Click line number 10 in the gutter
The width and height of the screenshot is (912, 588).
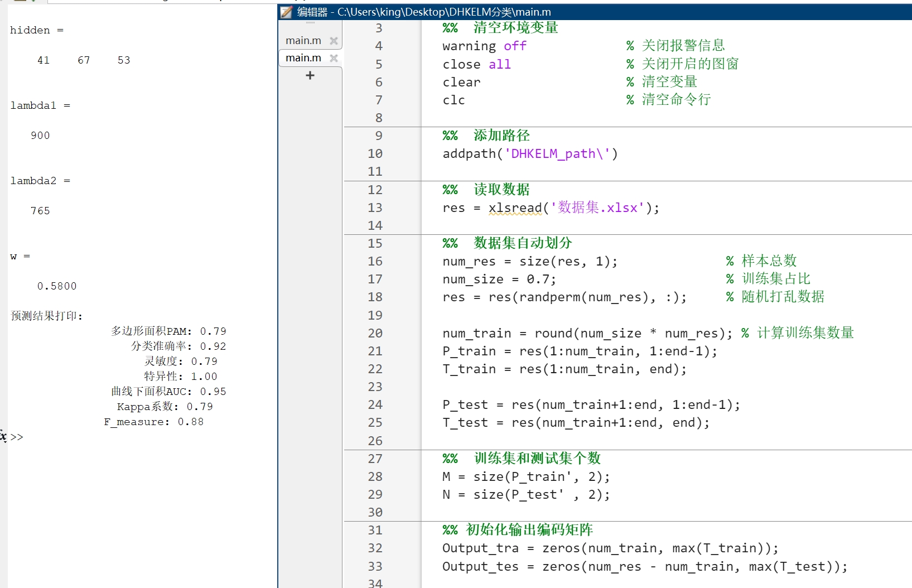(x=375, y=154)
